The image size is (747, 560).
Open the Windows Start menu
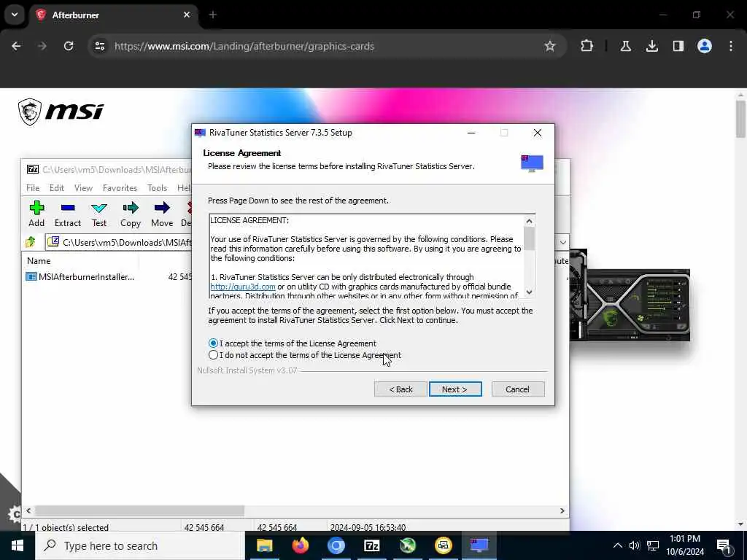pyautogui.click(x=18, y=545)
